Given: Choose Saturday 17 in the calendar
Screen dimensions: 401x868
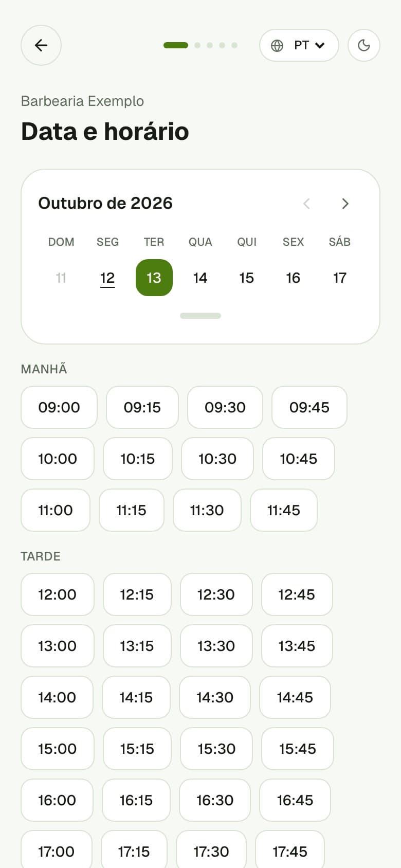Looking at the screenshot, I should (339, 278).
